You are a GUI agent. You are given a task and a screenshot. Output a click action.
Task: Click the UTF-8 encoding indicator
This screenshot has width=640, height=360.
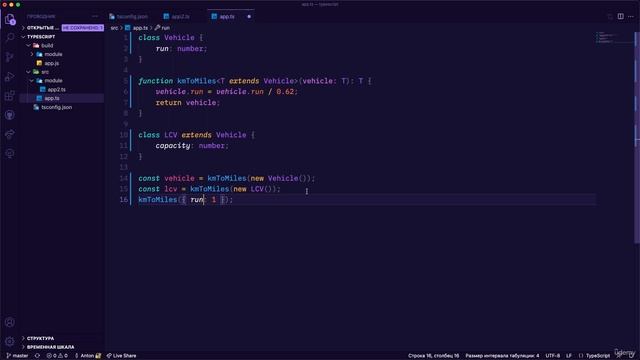(553, 356)
